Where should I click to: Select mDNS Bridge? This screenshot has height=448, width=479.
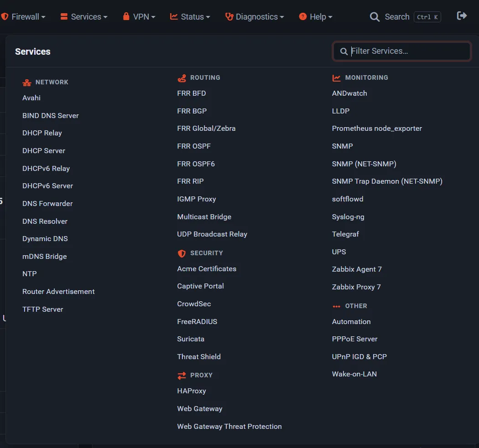[x=45, y=256]
